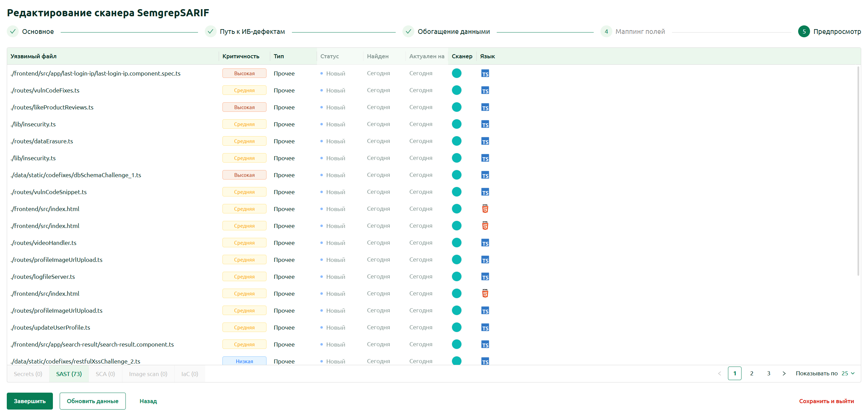Click the next page arrow
Screen dimensions: 868x416
(x=784, y=373)
